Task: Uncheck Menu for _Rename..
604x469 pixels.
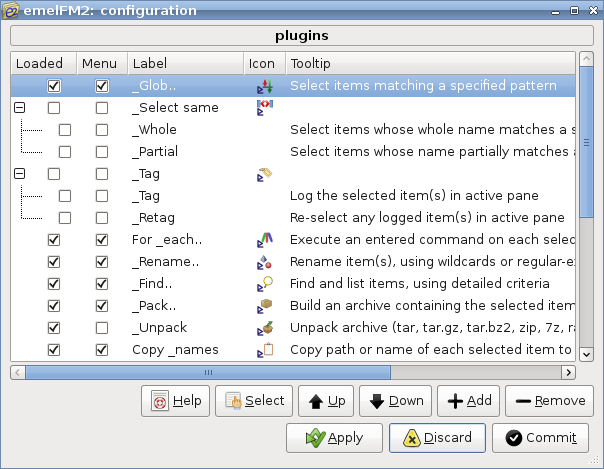Action: 102,262
